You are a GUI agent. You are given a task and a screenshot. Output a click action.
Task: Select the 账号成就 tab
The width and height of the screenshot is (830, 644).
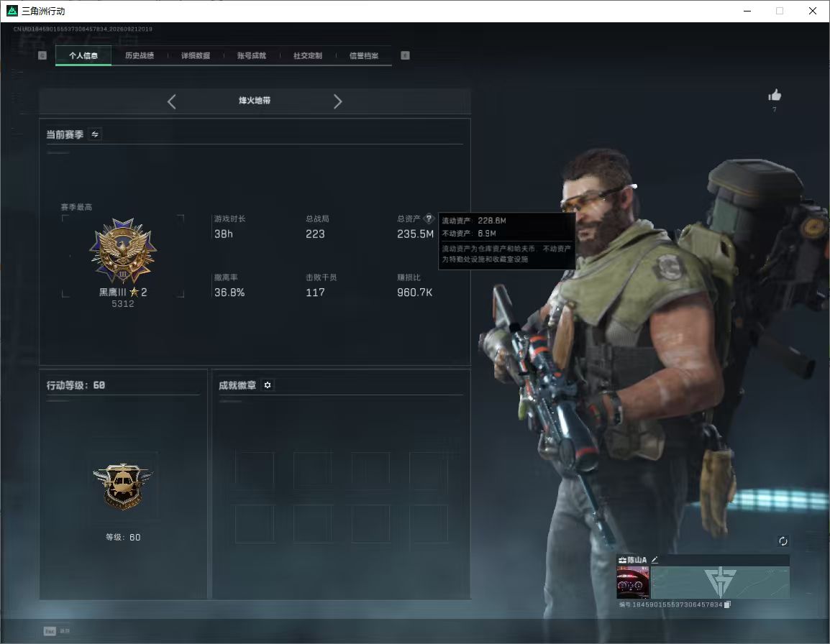pos(252,55)
